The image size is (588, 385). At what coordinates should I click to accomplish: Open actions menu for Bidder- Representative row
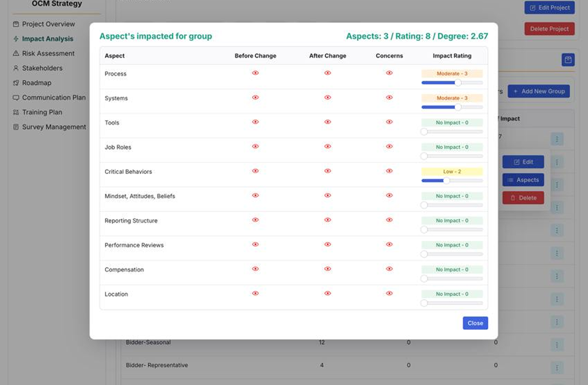pyautogui.click(x=557, y=368)
